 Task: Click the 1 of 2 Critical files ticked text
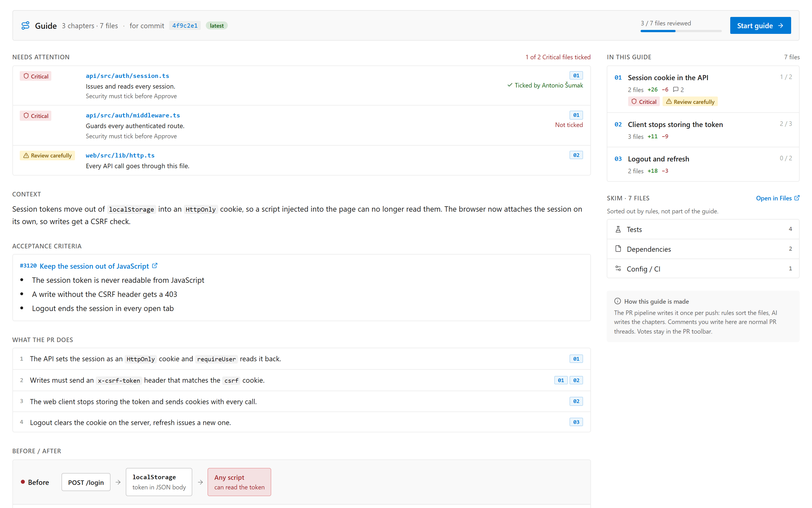click(558, 57)
